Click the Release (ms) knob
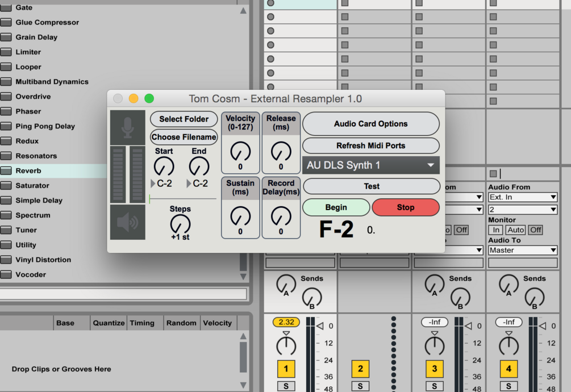 pyautogui.click(x=281, y=152)
